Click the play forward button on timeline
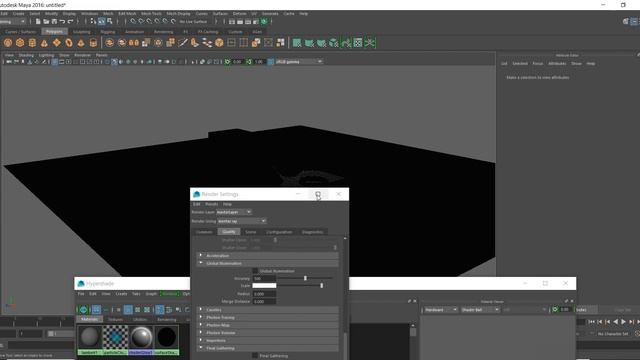Screen dimensions: 640x360 pos(623,322)
